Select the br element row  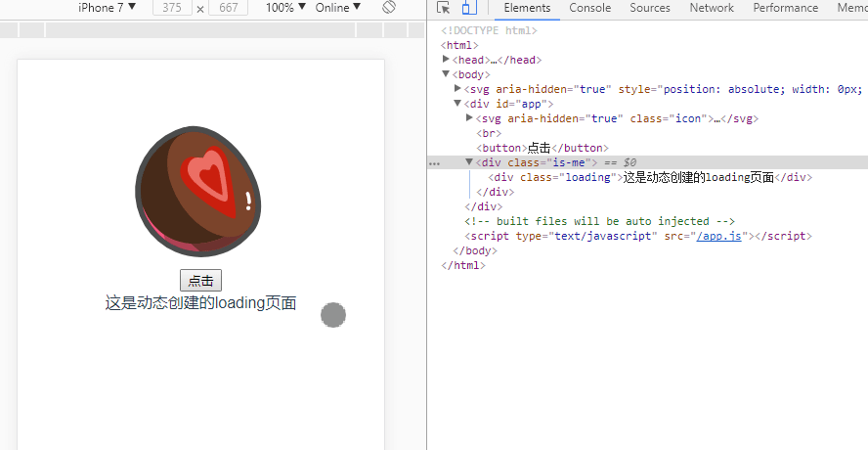tap(489, 133)
